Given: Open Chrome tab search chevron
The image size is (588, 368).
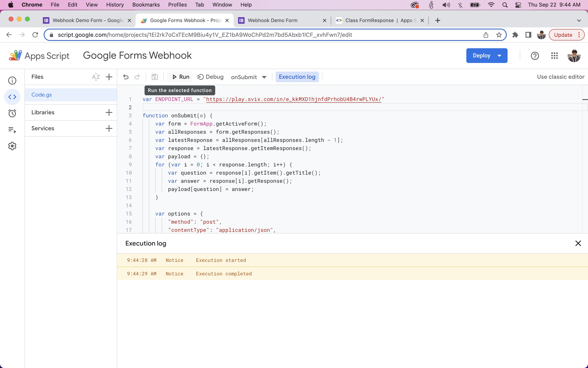Looking at the screenshot, I should coord(579,20).
